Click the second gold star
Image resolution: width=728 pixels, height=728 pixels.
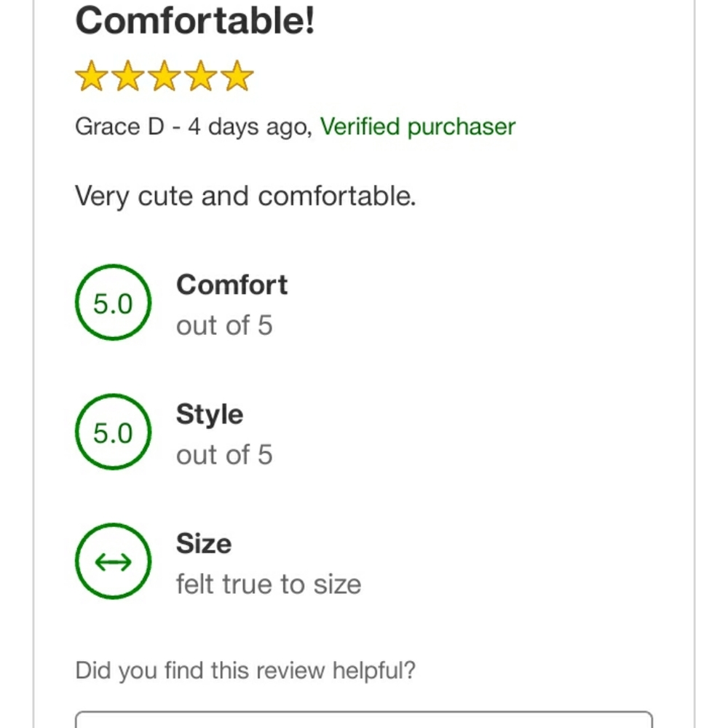coord(128,76)
